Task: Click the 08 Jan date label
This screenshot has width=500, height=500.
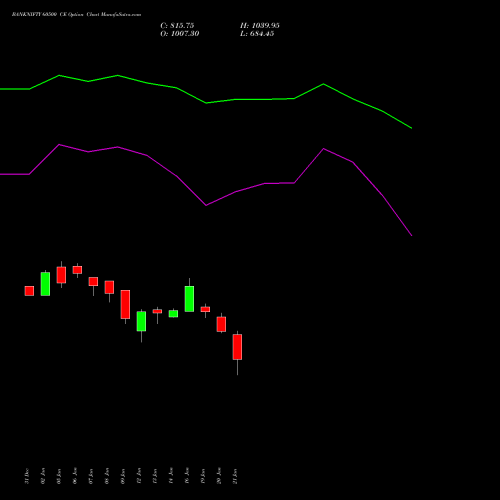Action: pos(107,476)
